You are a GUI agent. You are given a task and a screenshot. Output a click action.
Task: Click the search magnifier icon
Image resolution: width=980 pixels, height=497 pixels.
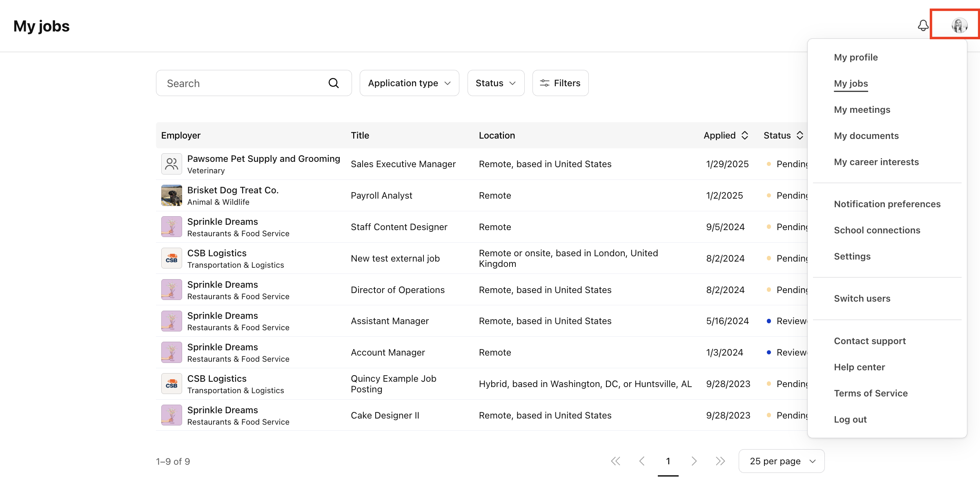click(334, 83)
